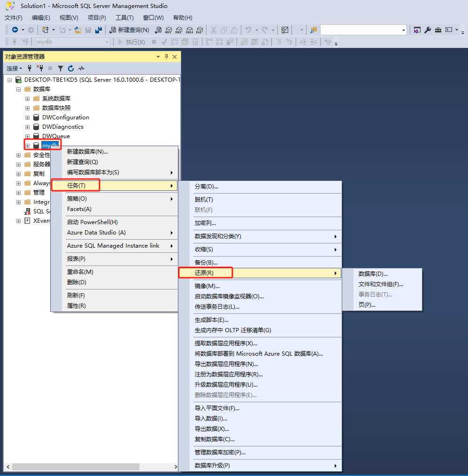
Task: Select 分离(D)... in tasks submenu
Action: pyautogui.click(x=260, y=187)
